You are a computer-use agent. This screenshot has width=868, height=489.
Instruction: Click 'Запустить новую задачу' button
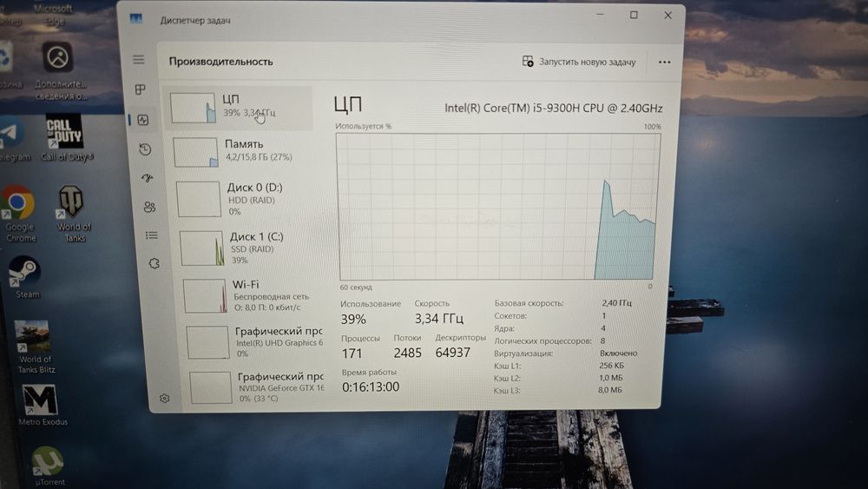pos(579,62)
